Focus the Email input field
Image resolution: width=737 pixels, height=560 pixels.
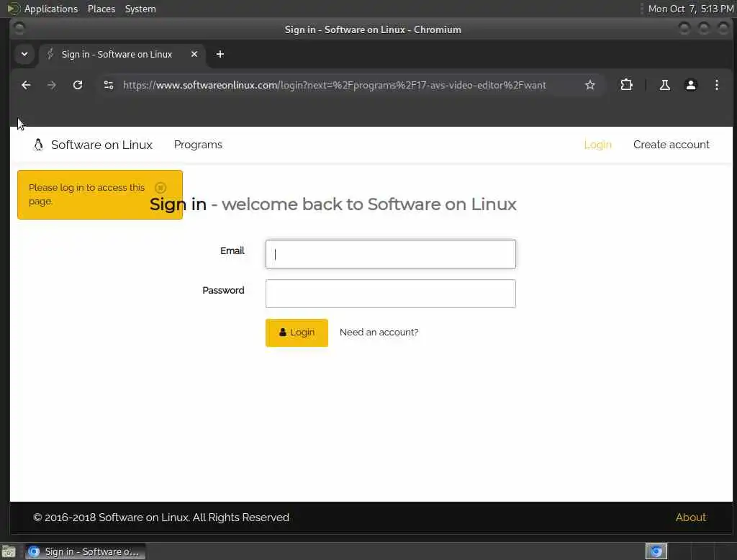[x=390, y=254]
